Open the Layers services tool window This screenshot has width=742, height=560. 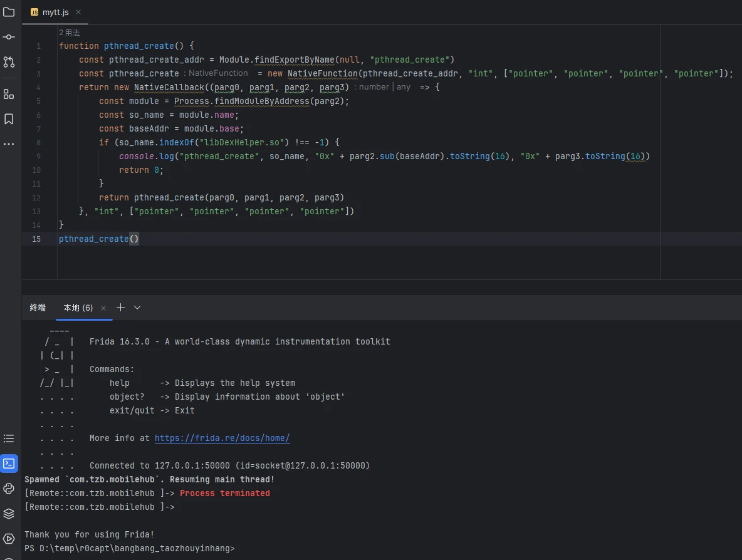(9, 514)
